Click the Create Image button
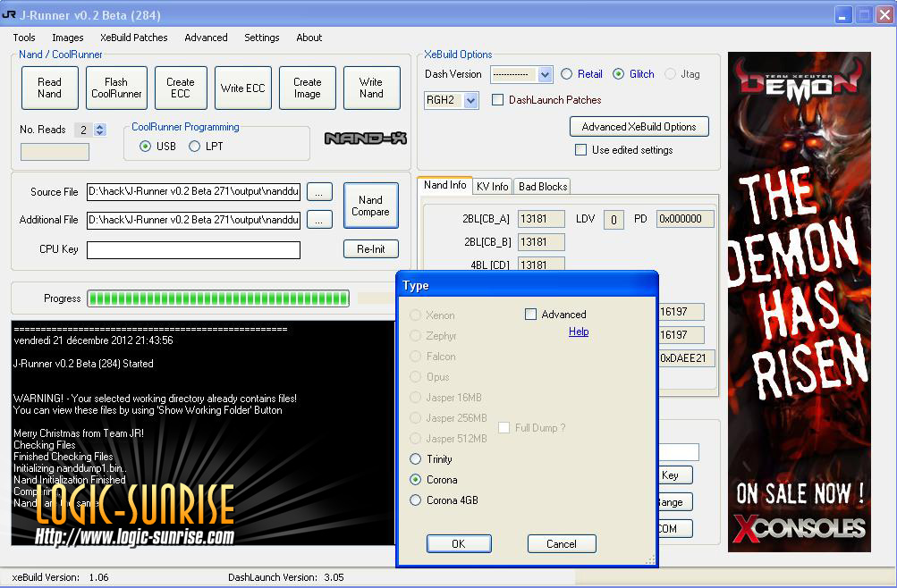 [308, 88]
